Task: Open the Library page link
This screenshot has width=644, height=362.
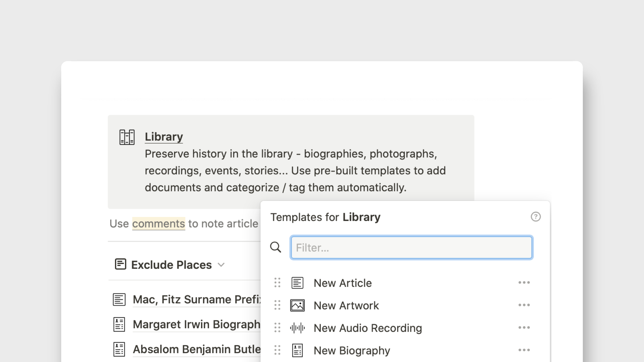Action: point(164,137)
